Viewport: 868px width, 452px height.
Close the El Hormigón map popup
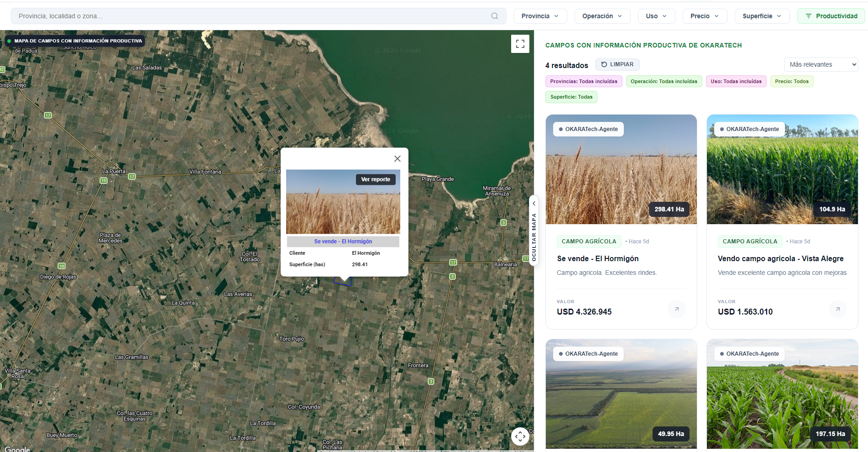pyautogui.click(x=397, y=158)
